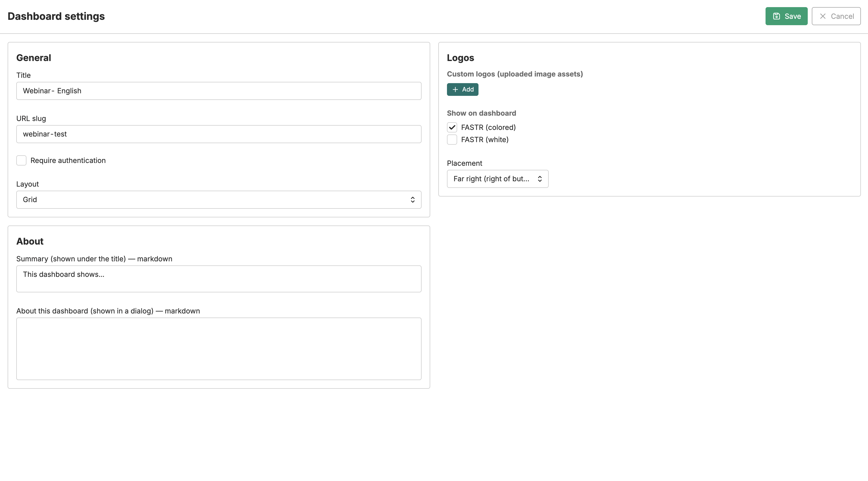Enable the FASTR (white) logo checkbox
868x481 pixels.
tap(452, 140)
